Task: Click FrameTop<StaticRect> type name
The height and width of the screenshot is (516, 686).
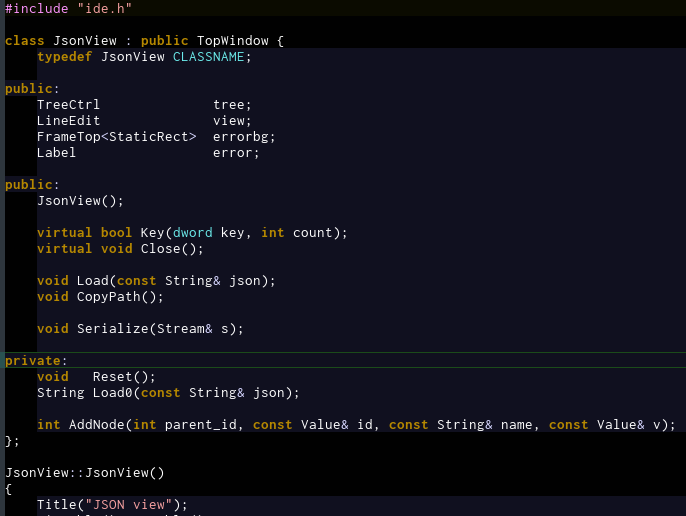Action: coord(116,137)
